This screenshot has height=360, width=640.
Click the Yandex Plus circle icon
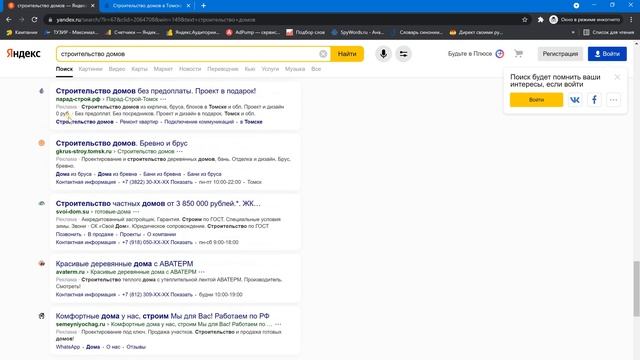click(x=500, y=54)
